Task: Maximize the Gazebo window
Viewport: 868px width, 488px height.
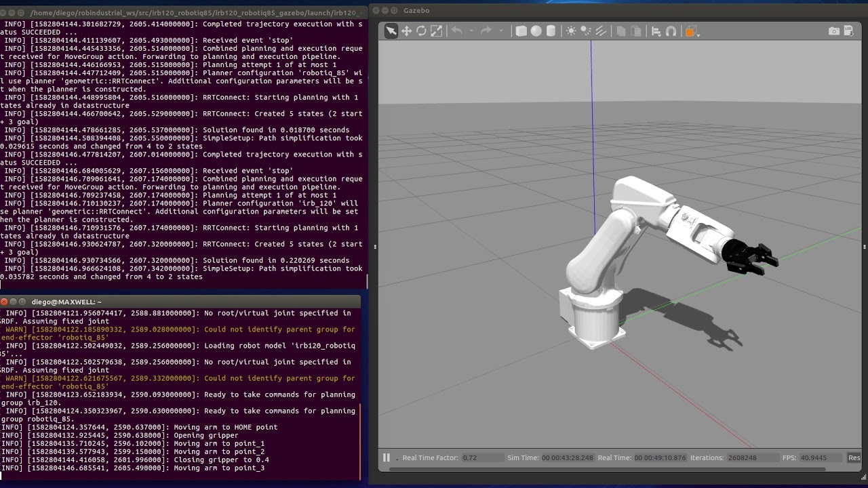Action: (395, 10)
